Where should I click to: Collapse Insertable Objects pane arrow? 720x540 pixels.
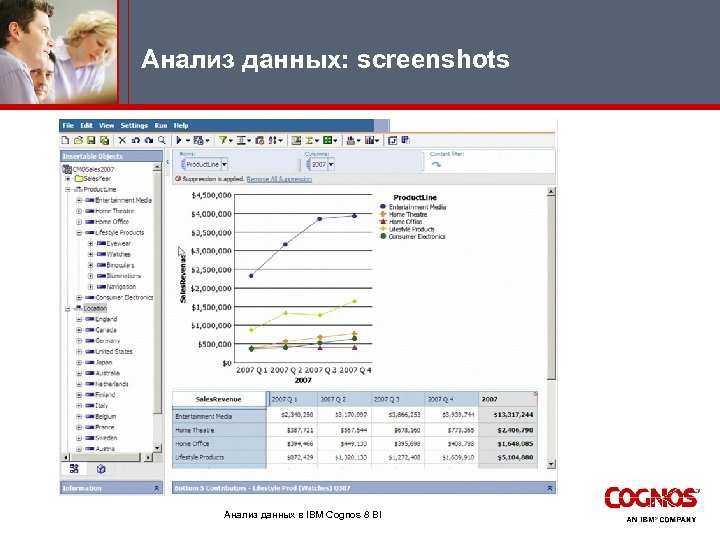coord(168,162)
